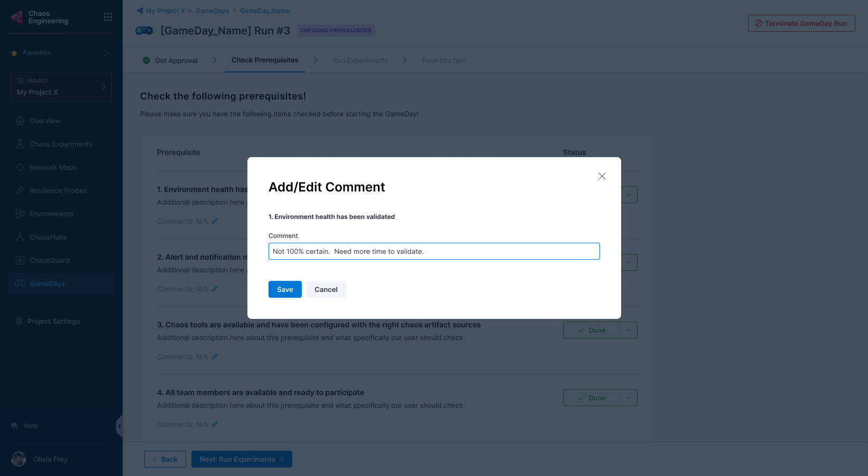Edit comment pencil for prerequisite 3
The image size is (868, 476).
[215, 356]
